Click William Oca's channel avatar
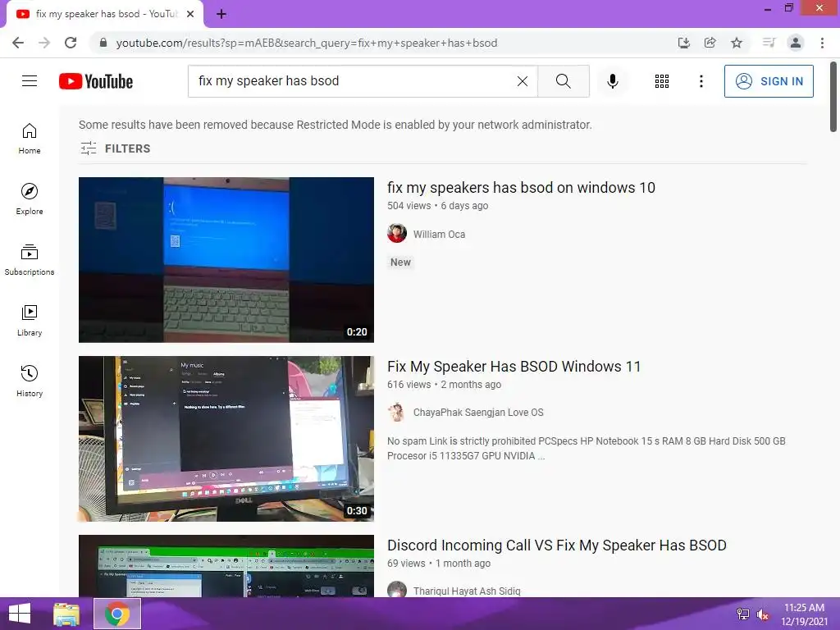840x630 pixels. [397, 234]
